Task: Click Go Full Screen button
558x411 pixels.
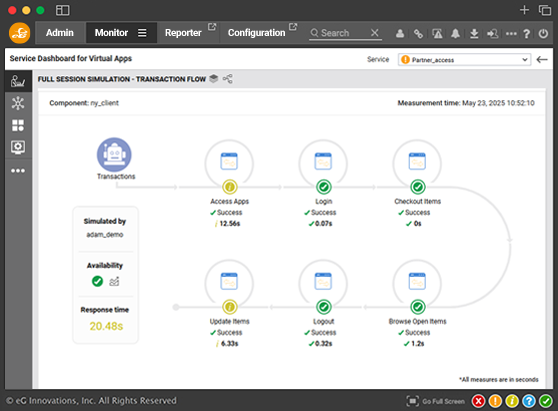Action: pyautogui.click(x=436, y=401)
